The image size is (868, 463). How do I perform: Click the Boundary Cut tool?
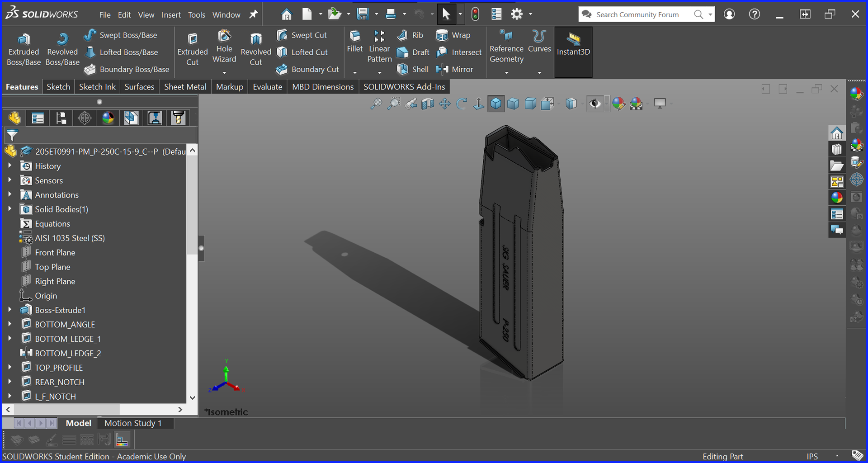point(307,69)
